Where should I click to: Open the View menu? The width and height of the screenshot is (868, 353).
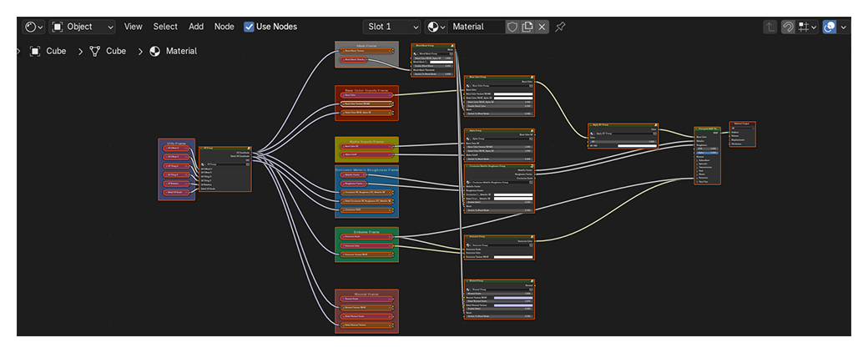(x=134, y=27)
